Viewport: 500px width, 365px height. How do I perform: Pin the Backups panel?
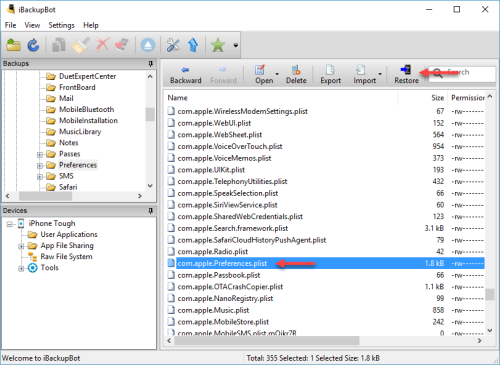[x=150, y=63]
